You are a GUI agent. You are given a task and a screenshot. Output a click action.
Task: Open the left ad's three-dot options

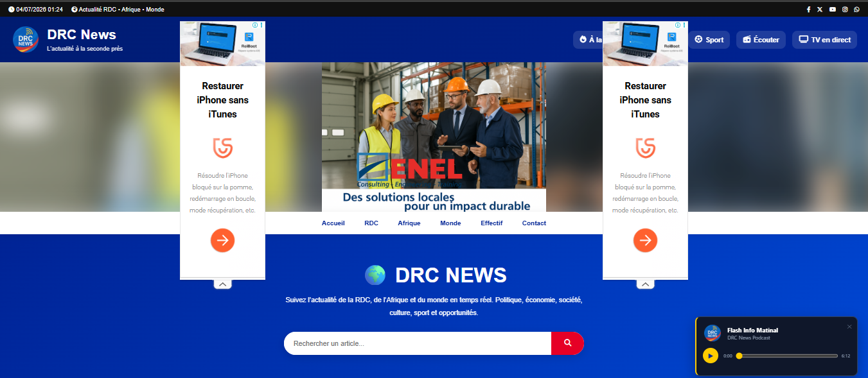(261, 25)
